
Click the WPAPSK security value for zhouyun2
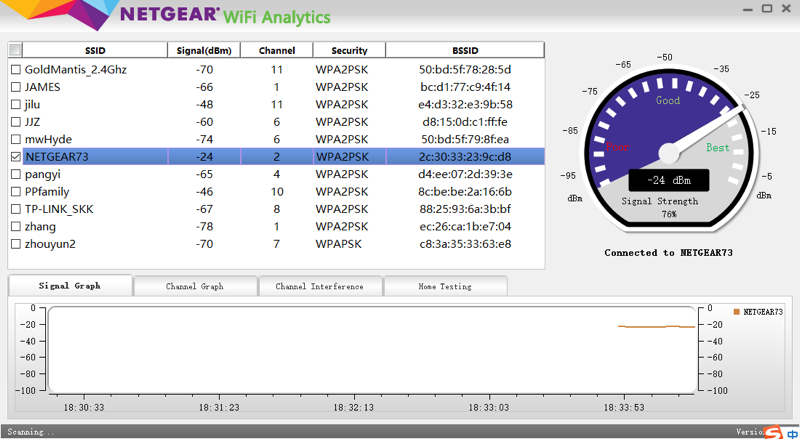(338, 244)
